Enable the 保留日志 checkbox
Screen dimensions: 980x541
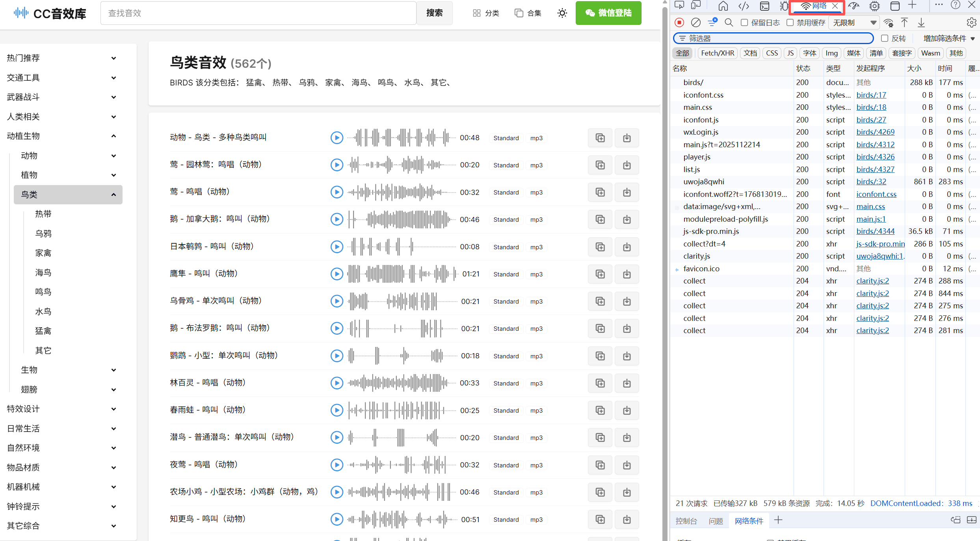pyautogui.click(x=744, y=22)
